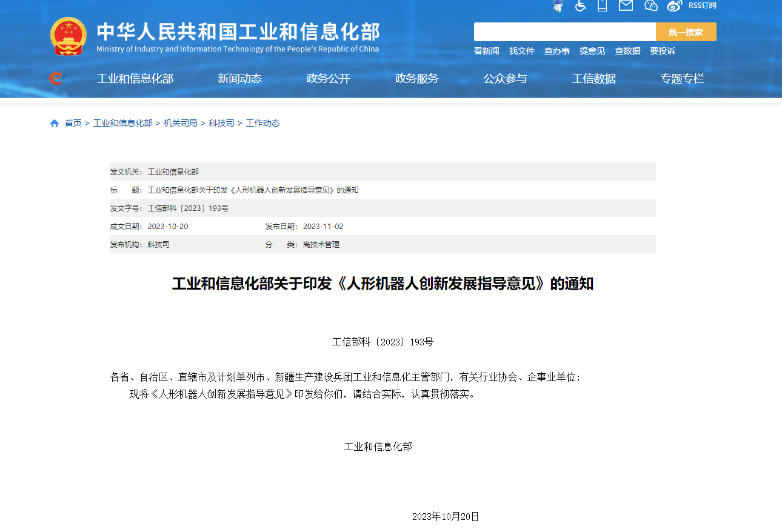Go to 首页 in breadcrumb
The height and width of the screenshot is (532, 782).
pyautogui.click(x=73, y=123)
